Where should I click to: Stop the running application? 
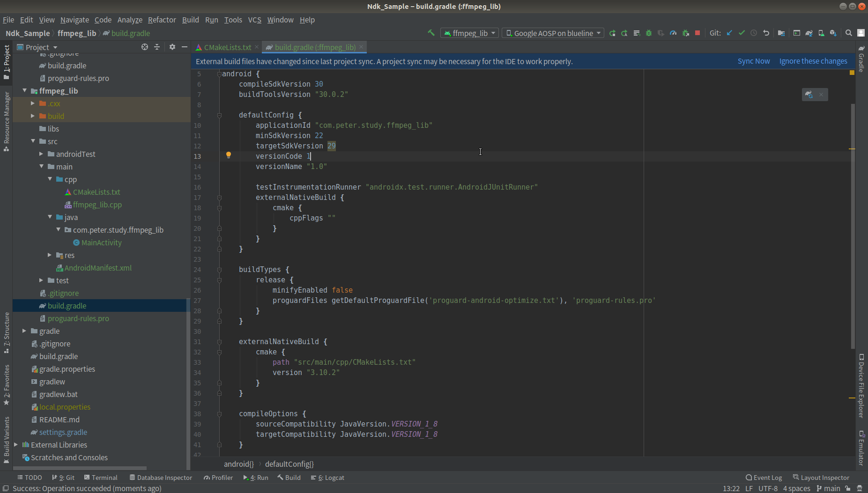(x=697, y=33)
